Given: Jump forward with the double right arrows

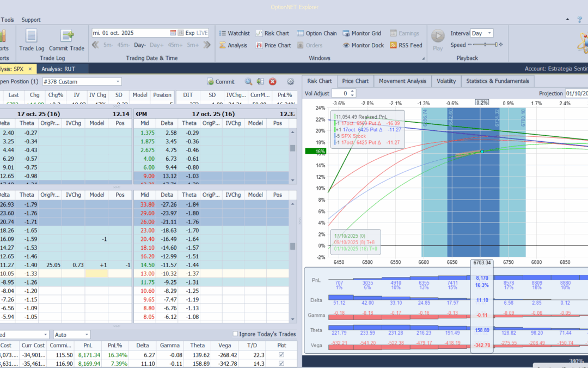Looking at the screenshot, I should (207, 45).
